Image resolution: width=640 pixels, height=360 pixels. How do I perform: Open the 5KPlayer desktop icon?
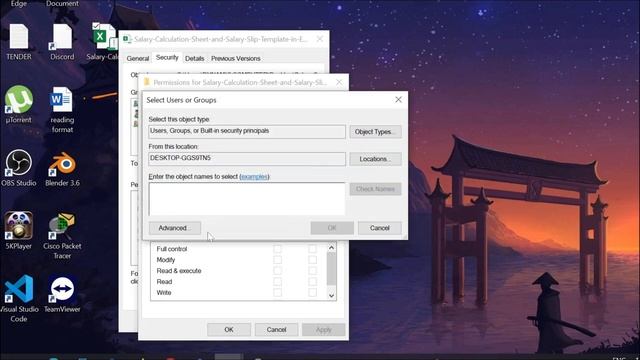click(x=19, y=231)
